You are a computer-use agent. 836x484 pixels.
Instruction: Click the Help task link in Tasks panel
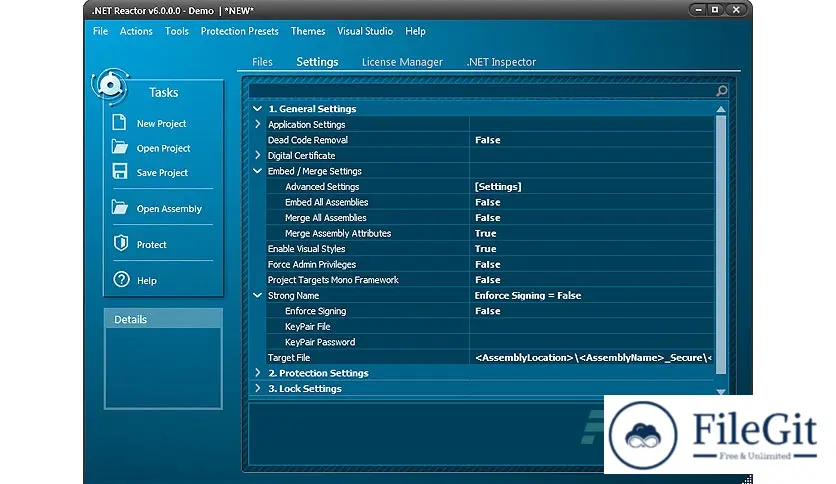pyautogui.click(x=147, y=280)
